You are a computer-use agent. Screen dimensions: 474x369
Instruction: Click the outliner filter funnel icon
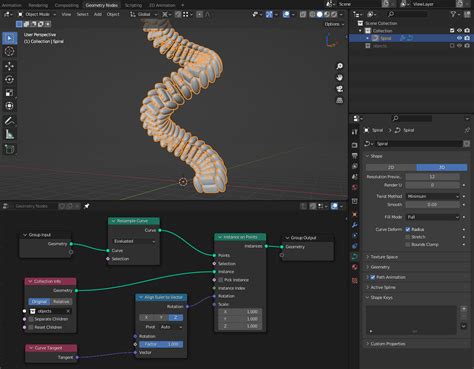[453, 14]
